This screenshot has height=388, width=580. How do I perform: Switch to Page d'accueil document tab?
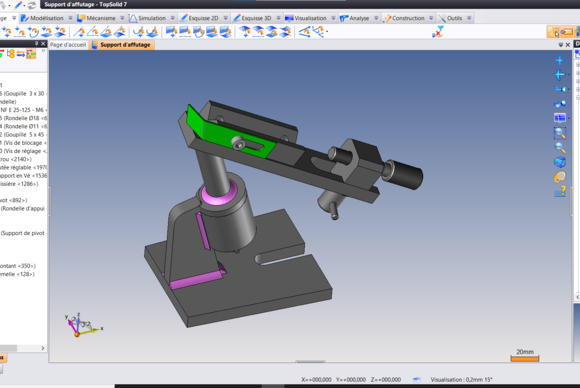[68, 45]
